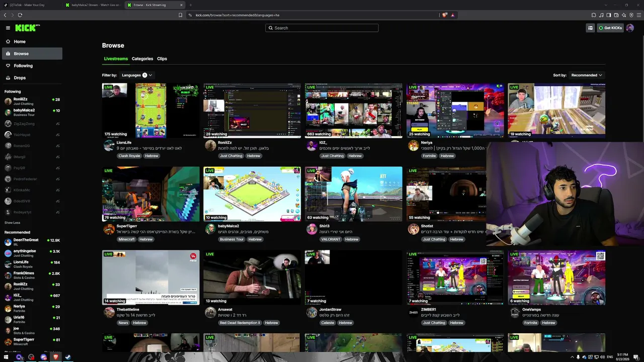This screenshot has height=362, width=644.
Task: Open Thebattleline news stream thumbnail
Action: click(151, 278)
